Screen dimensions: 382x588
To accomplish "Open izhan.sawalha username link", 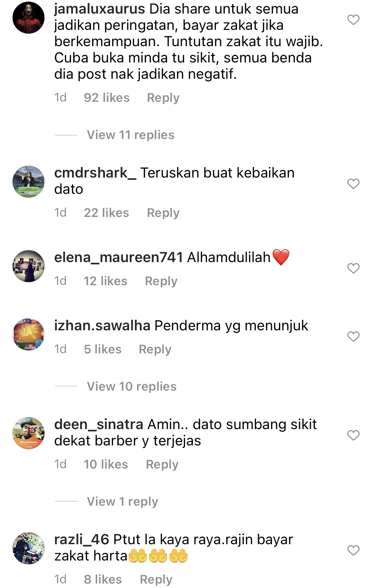I will (102, 326).
